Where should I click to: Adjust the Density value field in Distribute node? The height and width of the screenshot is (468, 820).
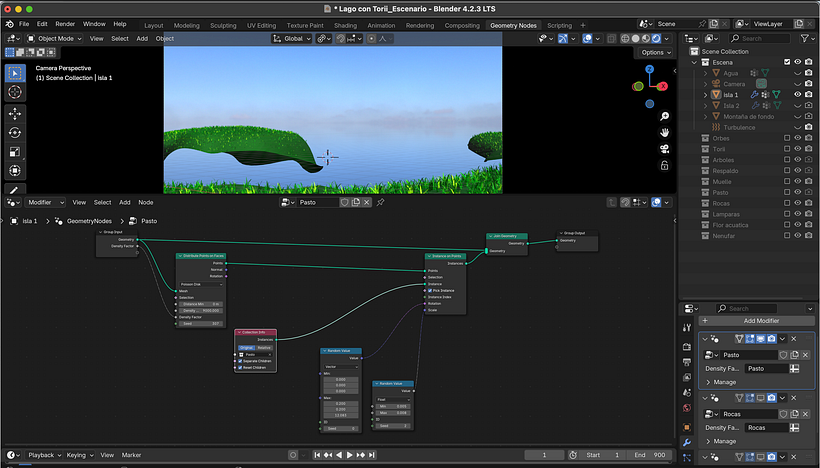201,311
